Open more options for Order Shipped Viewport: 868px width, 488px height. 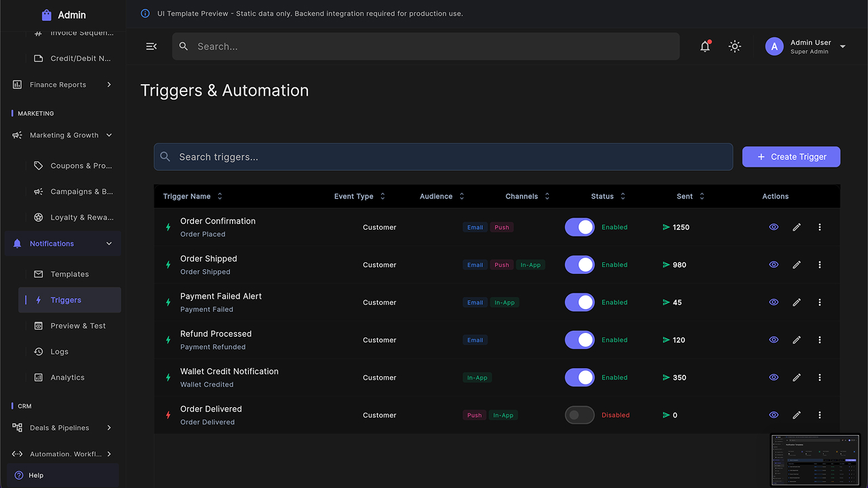click(x=820, y=265)
